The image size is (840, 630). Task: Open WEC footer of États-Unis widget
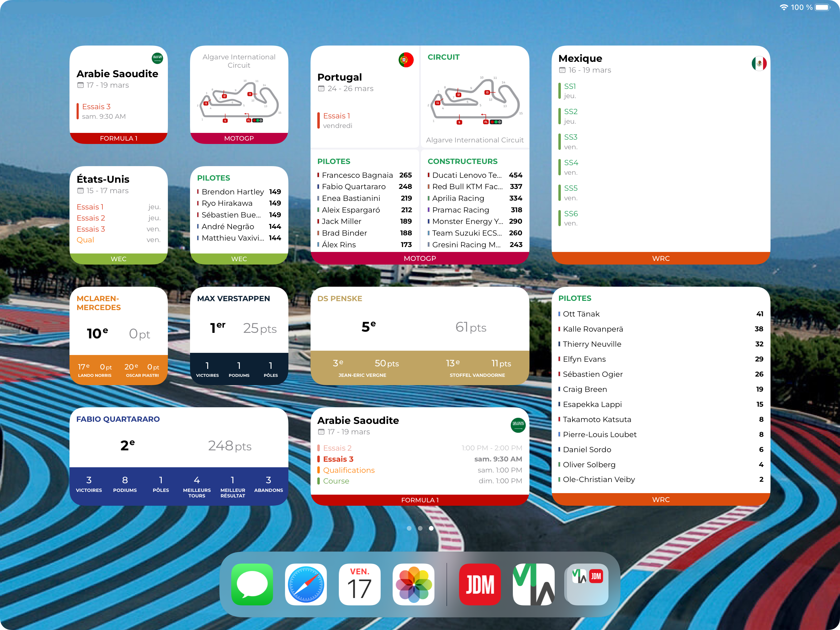(x=118, y=259)
